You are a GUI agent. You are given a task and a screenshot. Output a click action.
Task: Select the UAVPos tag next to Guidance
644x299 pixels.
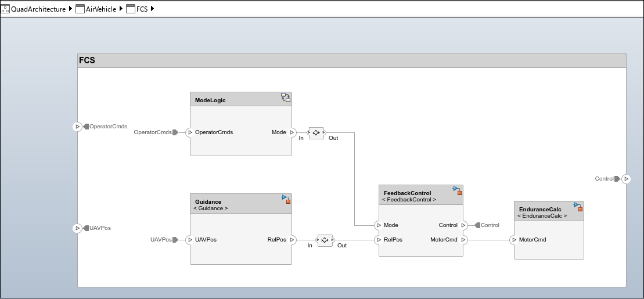164,239
